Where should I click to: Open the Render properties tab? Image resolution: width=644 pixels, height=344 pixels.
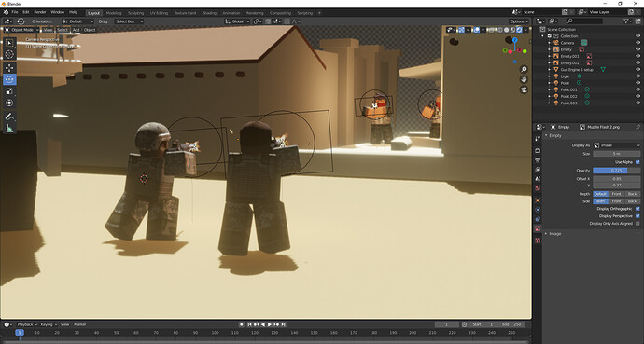click(538, 151)
